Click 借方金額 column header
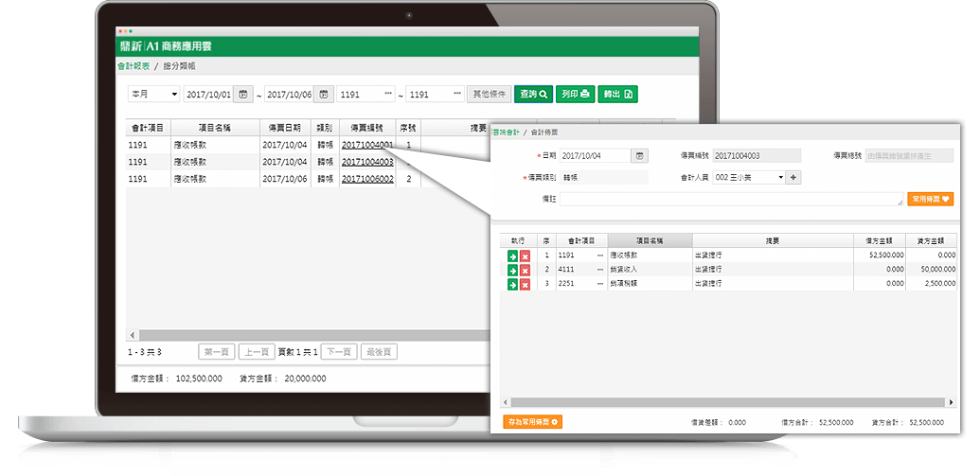The height and width of the screenshot is (476, 980). (880, 240)
